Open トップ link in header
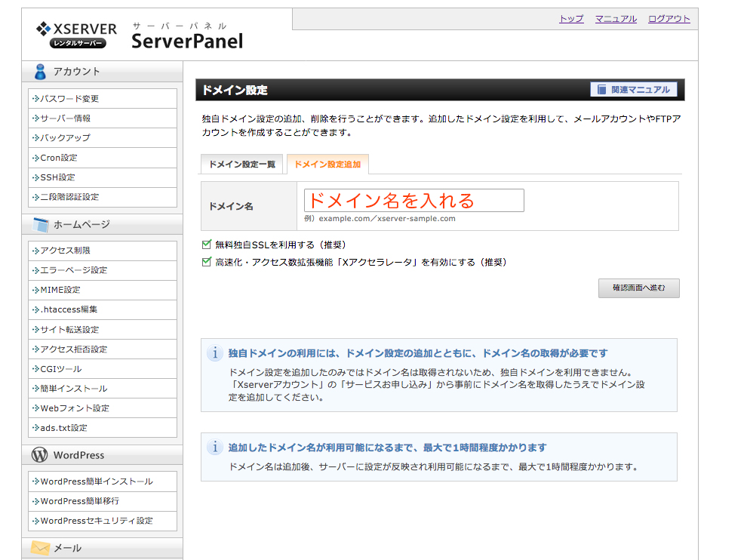747x560 pixels. (571, 19)
